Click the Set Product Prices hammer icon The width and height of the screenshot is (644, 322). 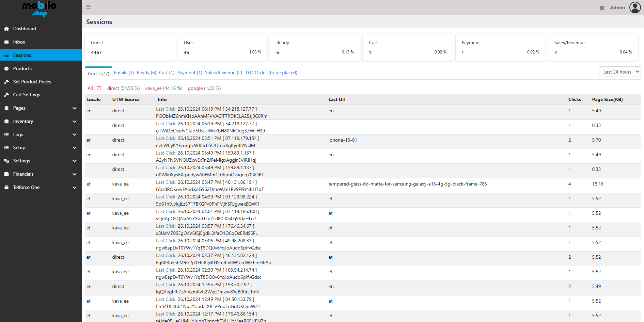[6, 82]
